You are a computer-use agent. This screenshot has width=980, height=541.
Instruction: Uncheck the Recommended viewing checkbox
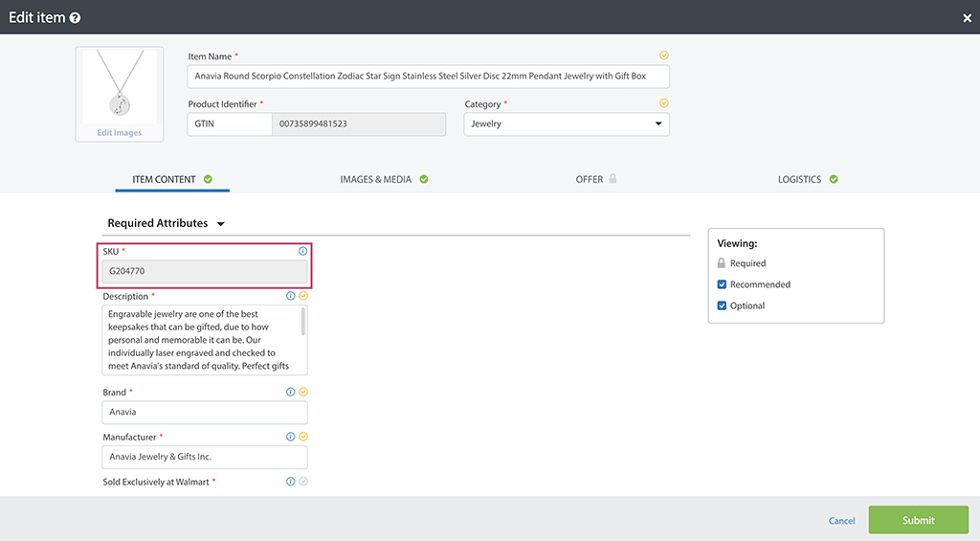(x=723, y=284)
